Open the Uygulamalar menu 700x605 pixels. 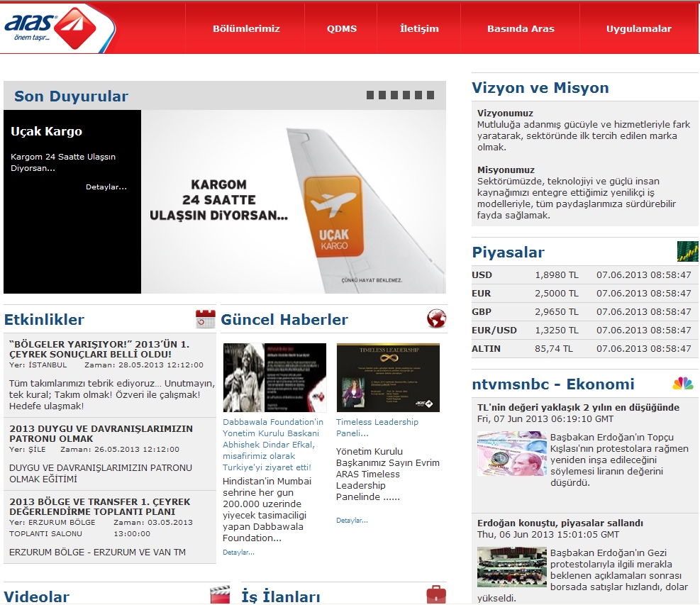point(638,28)
